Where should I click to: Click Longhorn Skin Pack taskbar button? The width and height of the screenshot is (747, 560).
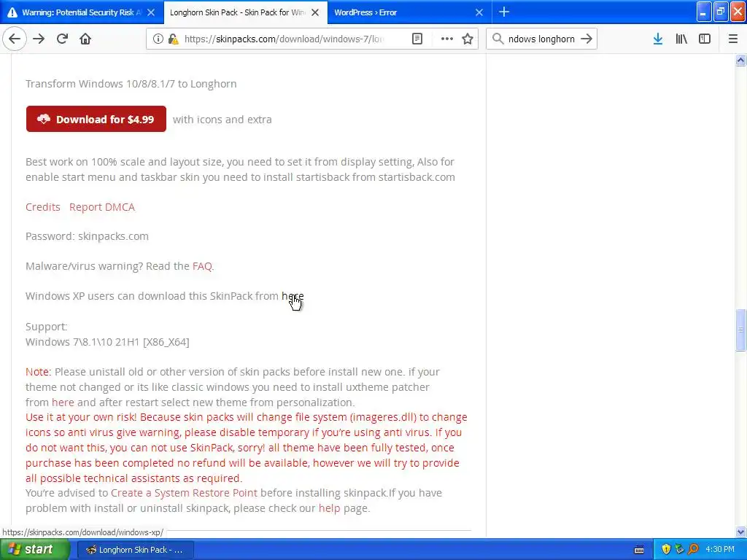coord(136,550)
